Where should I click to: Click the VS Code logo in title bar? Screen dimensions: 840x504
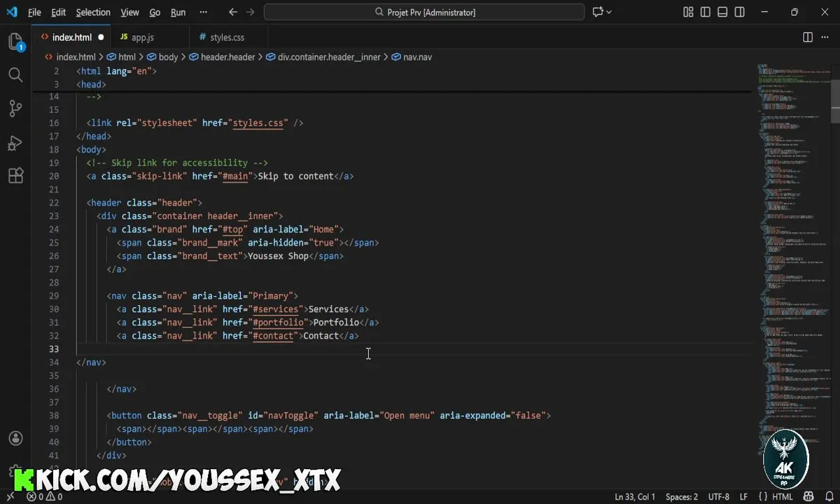[x=11, y=12]
